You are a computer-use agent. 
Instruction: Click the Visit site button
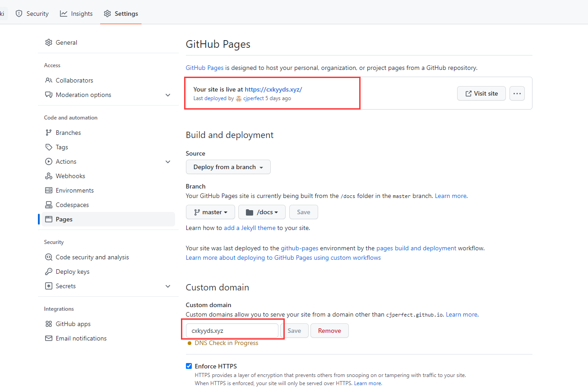tap(482, 93)
